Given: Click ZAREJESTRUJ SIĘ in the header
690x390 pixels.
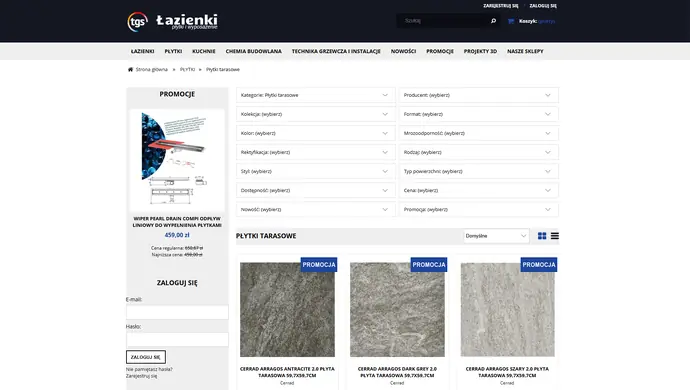Looking at the screenshot, I should pyautogui.click(x=501, y=6).
